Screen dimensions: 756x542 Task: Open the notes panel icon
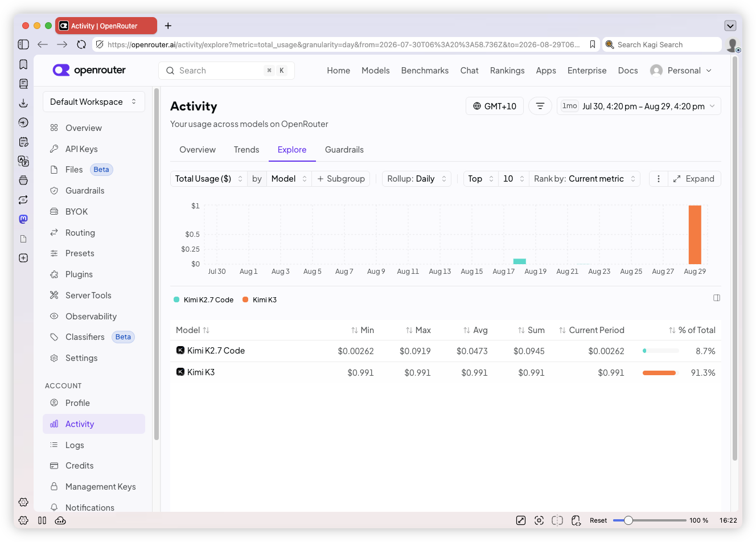click(23, 142)
